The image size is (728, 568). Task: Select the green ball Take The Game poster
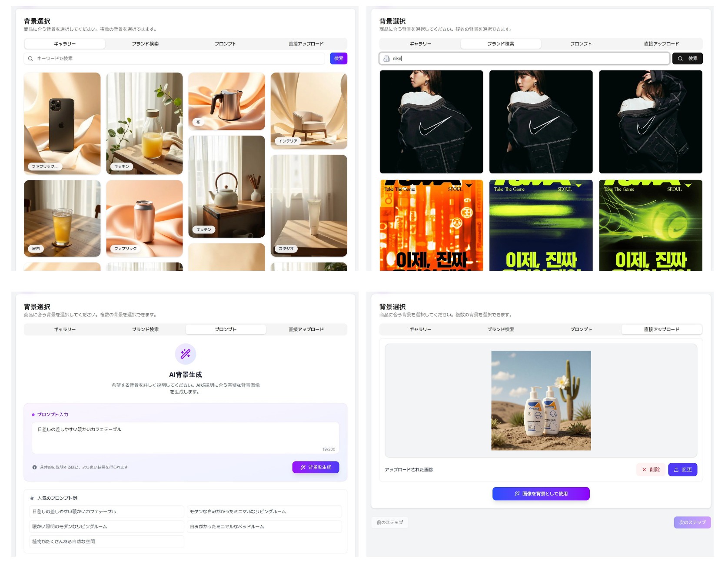651,225
